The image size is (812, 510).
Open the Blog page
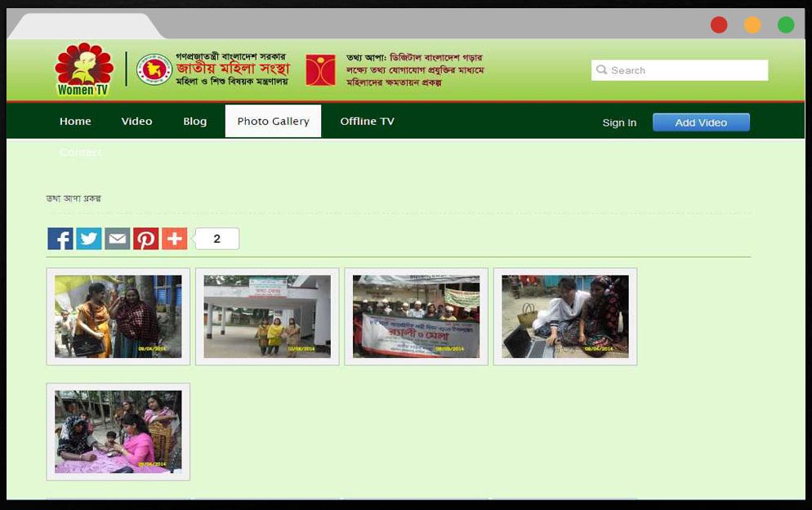coord(194,121)
